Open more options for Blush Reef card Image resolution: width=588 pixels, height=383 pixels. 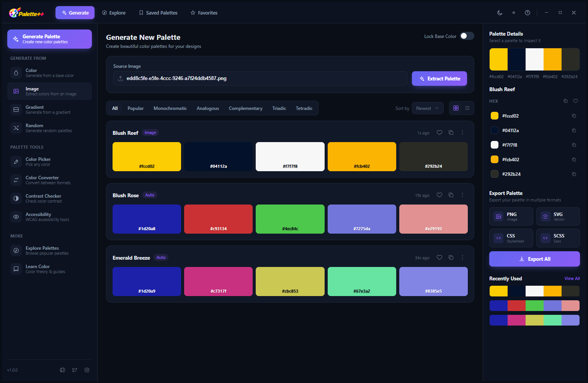(x=462, y=133)
